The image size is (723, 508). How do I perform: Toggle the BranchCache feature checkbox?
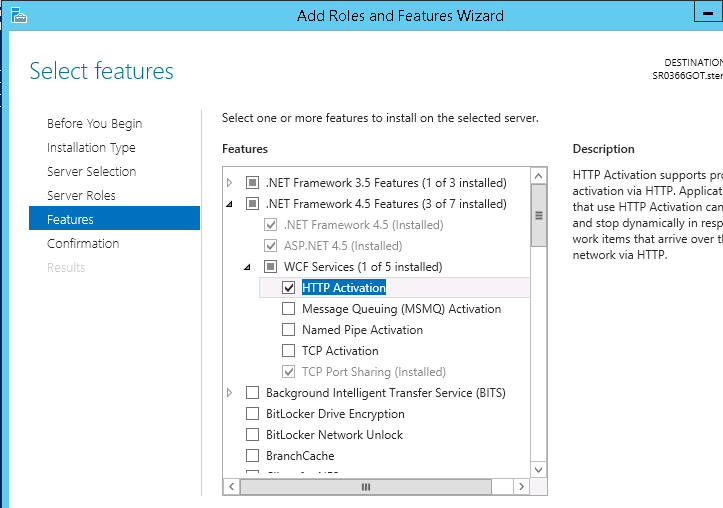pos(252,456)
